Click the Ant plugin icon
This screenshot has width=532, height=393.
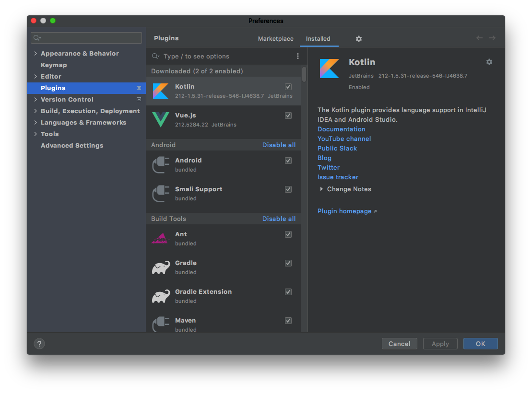pos(161,238)
